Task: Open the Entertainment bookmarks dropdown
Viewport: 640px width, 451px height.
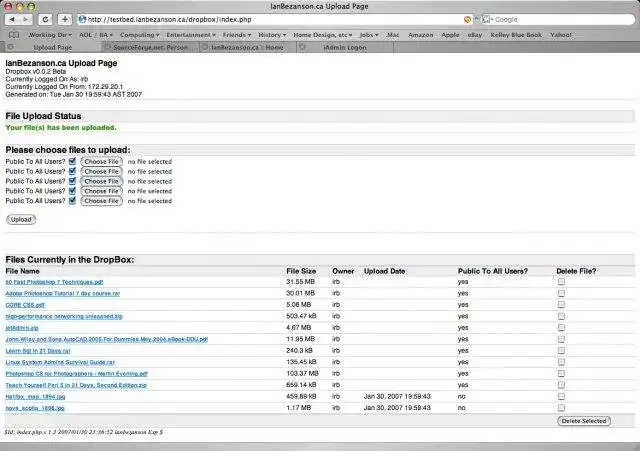Action: pyautogui.click(x=191, y=35)
